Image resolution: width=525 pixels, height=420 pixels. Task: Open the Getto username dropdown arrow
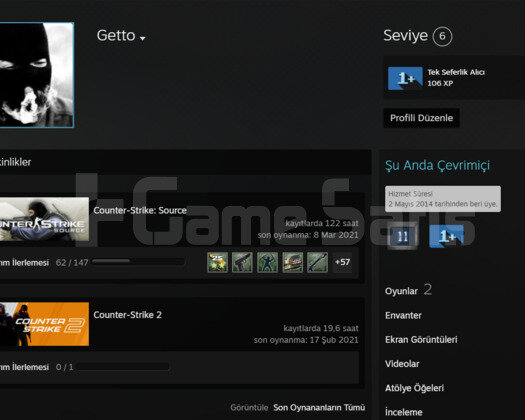point(143,38)
